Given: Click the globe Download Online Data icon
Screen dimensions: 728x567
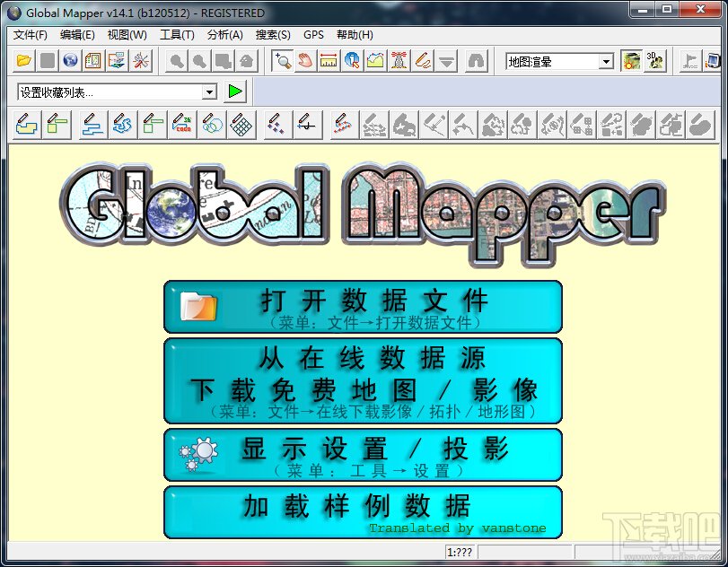Looking at the screenshot, I should coord(70,61).
